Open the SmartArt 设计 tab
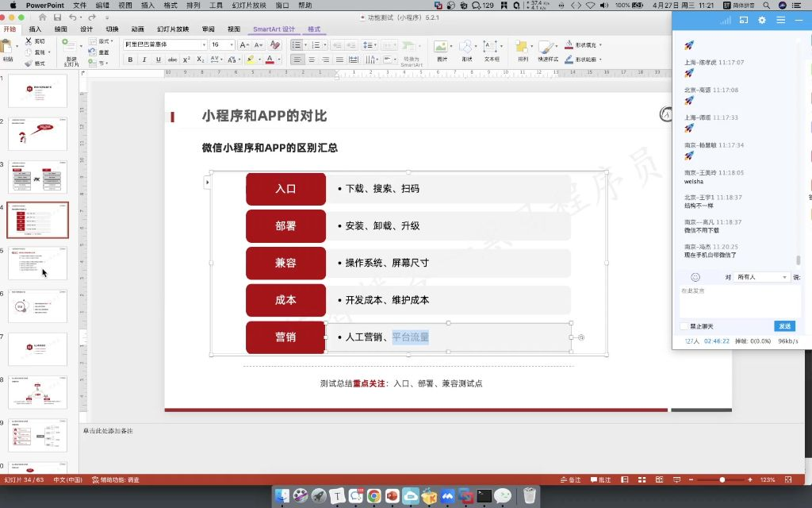 [274, 29]
